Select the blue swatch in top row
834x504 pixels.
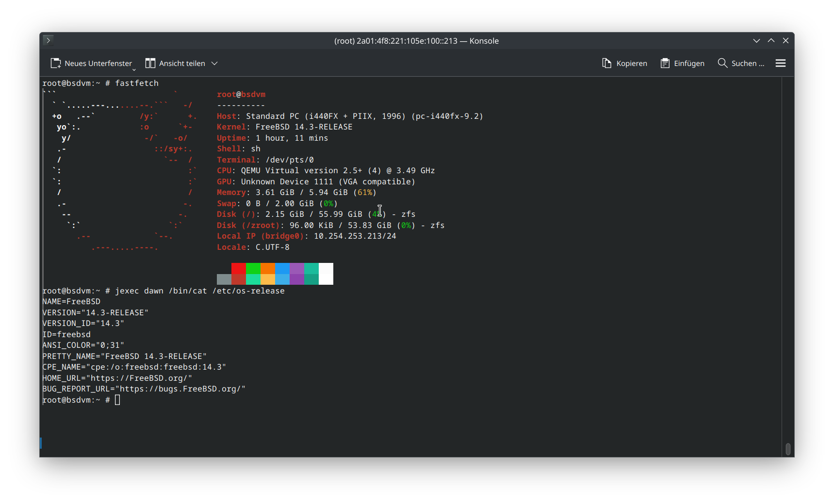point(282,268)
